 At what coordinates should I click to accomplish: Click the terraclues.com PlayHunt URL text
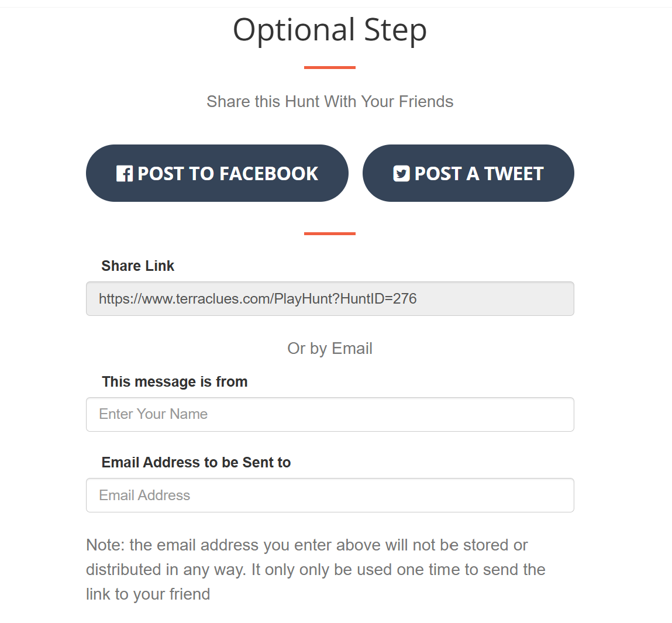click(x=257, y=299)
